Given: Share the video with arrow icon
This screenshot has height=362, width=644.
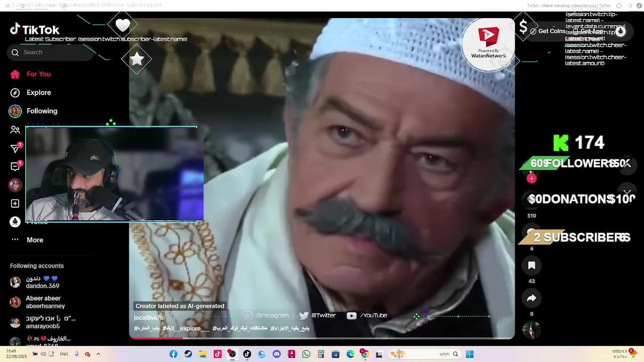Looking at the screenshot, I should pos(532,298).
